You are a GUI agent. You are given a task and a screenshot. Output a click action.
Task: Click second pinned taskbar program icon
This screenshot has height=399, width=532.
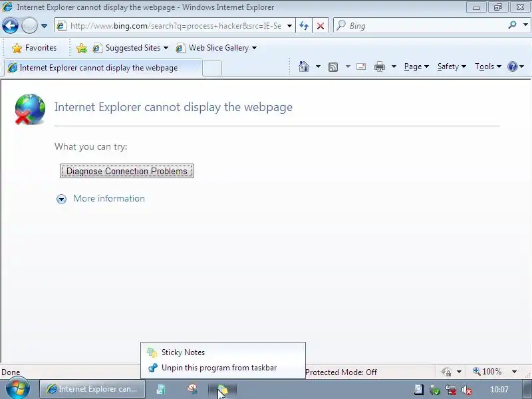pos(161,390)
